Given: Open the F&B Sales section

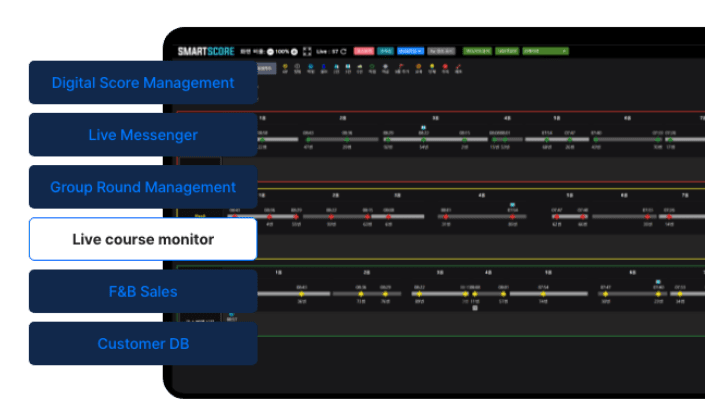Looking at the screenshot, I should [142, 292].
